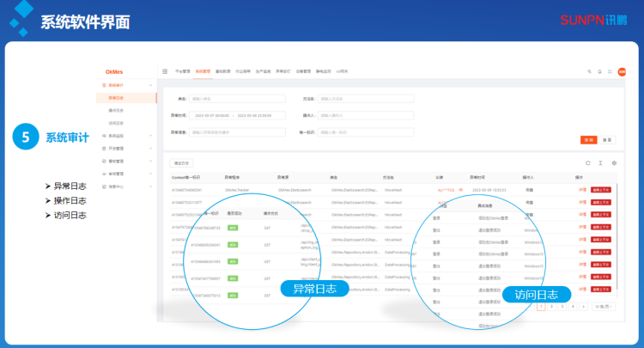Viewport: 644px width, 348px height.
Task: Select 操作日志 in the sidebar
Action: [116, 111]
